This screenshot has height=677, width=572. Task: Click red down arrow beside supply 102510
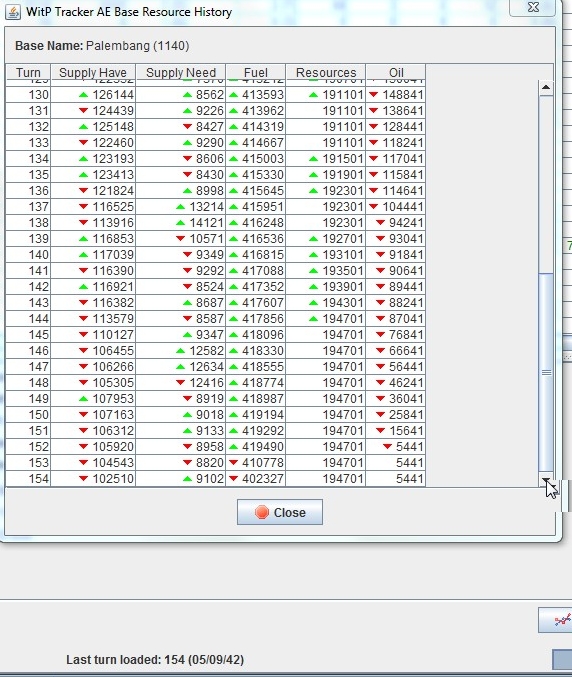tap(84, 479)
